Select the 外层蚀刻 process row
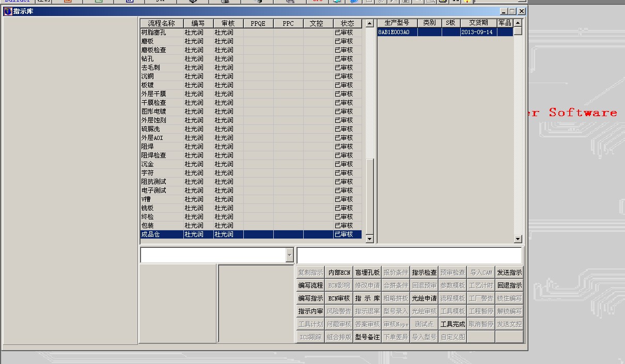Screen dimensions: 625x364 tap(251, 120)
